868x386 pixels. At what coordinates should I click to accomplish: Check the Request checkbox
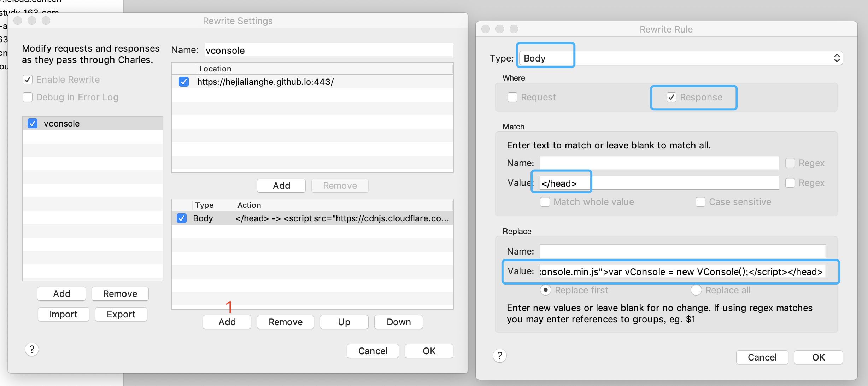[x=512, y=97]
